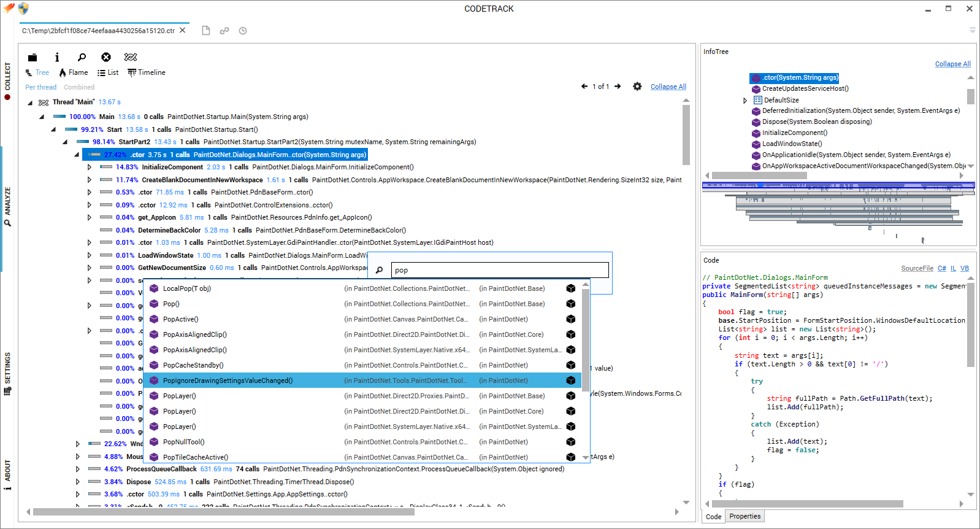
Task: Open the Collect sidebar section
Action: pos(7,81)
